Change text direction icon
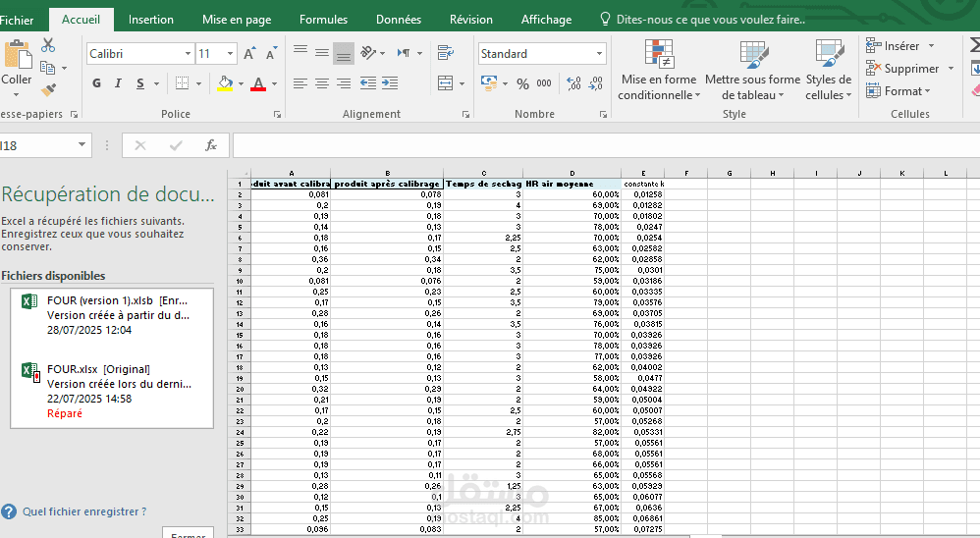The height and width of the screenshot is (538, 980). (x=405, y=53)
